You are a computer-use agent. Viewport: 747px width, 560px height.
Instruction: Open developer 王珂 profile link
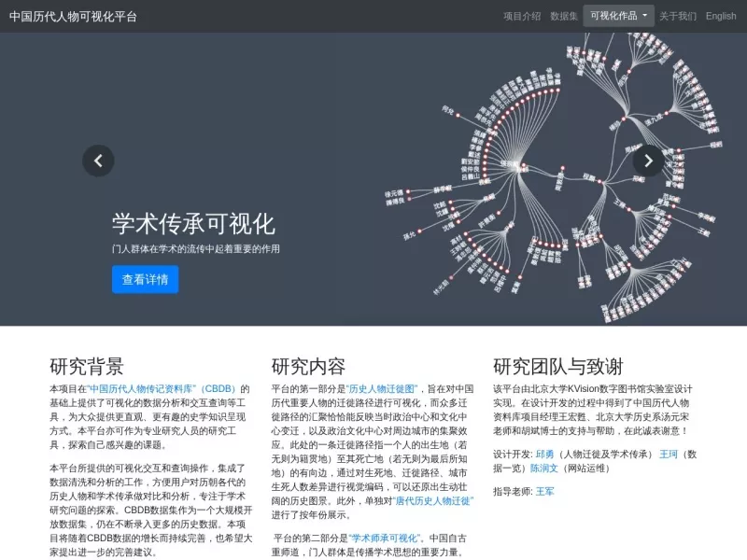[669, 455]
